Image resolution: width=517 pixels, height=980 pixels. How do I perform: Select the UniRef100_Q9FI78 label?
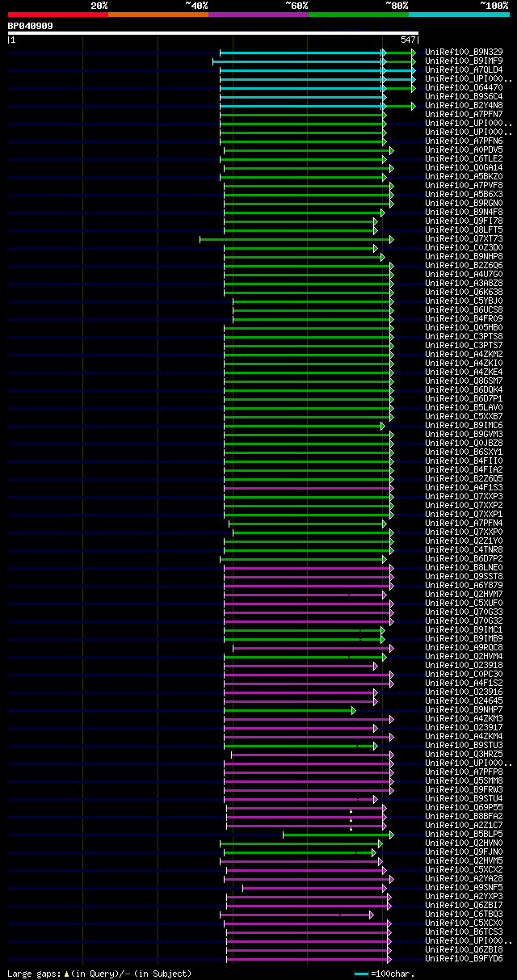click(x=464, y=221)
